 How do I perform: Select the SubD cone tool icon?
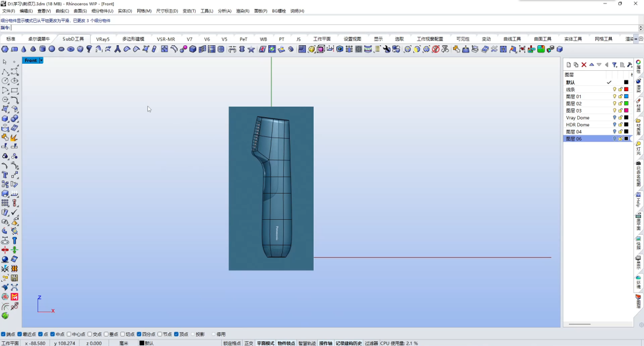point(24,49)
